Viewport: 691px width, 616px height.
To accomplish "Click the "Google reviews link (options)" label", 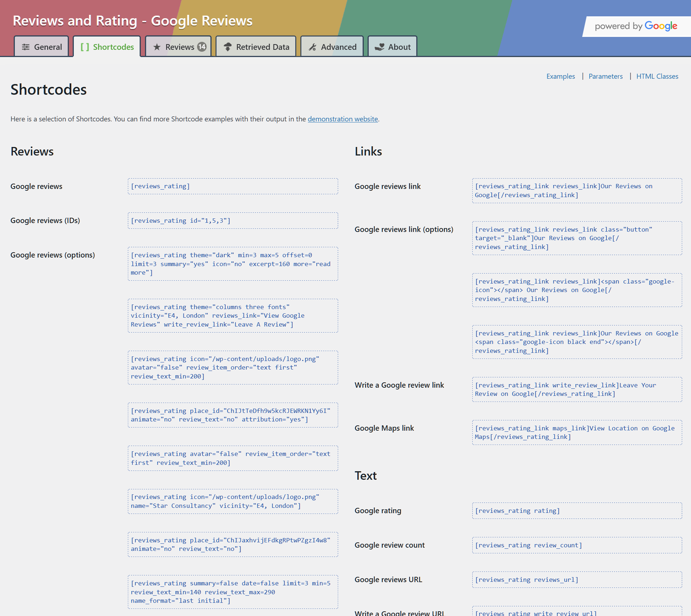I will point(404,229).
